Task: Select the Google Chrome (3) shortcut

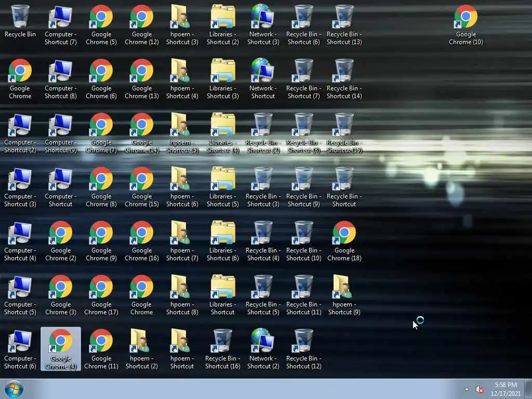Action: 60,295
